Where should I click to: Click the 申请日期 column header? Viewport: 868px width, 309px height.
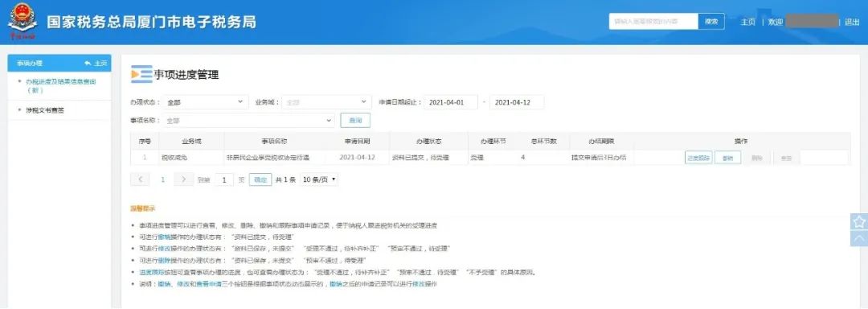click(x=357, y=141)
